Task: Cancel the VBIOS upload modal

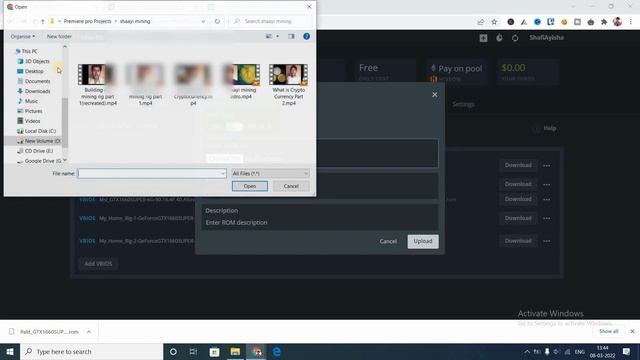Action: (x=388, y=241)
